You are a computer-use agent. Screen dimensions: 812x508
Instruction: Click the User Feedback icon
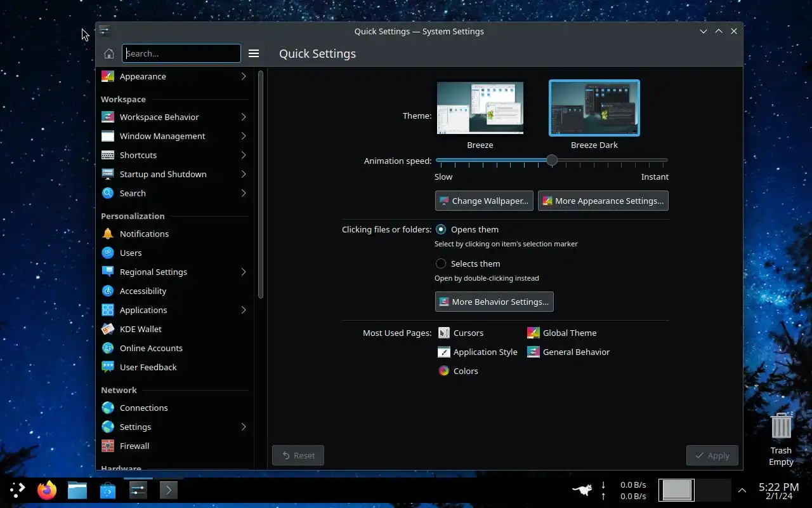tap(108, 367)
